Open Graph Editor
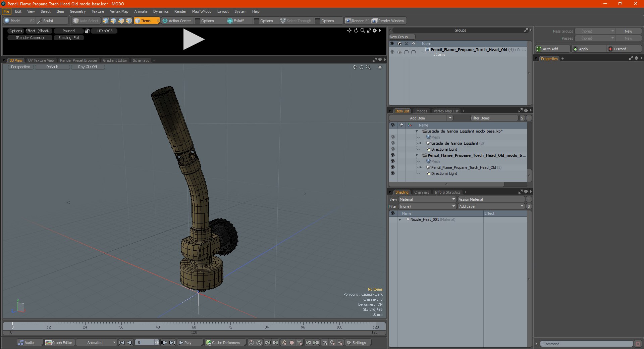 coord(59,343)
